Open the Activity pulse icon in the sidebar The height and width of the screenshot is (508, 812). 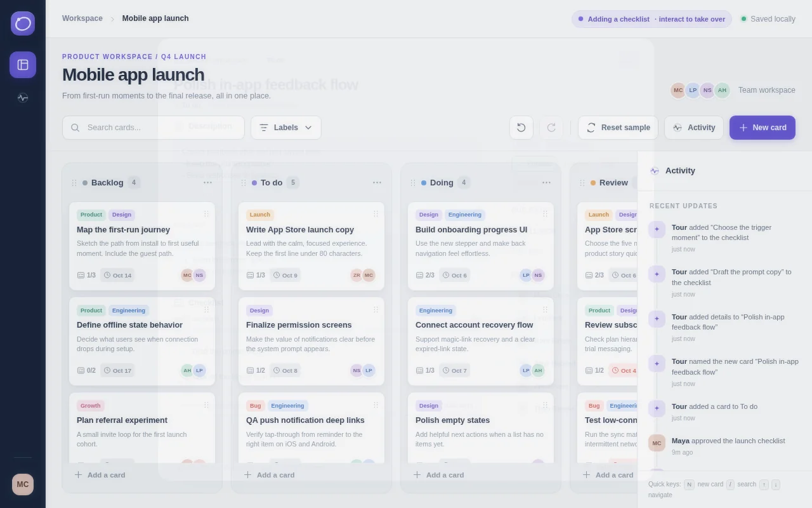pyautogui.click(x=23, y=98)
